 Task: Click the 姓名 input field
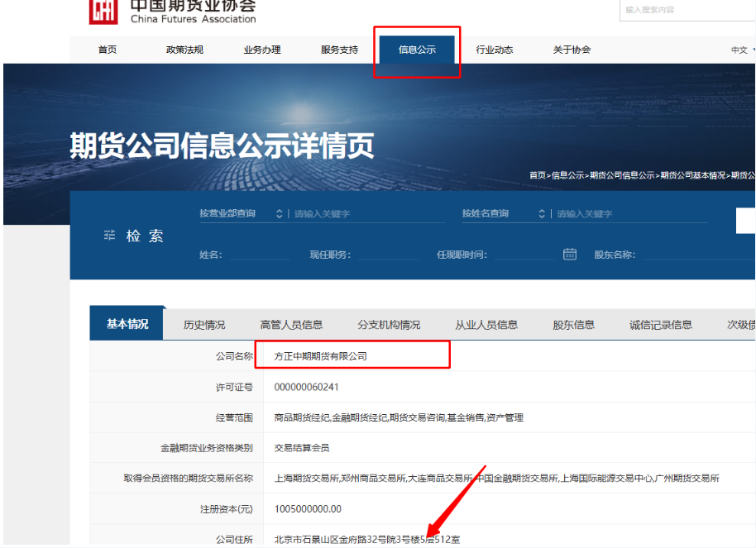click(260, 255)
